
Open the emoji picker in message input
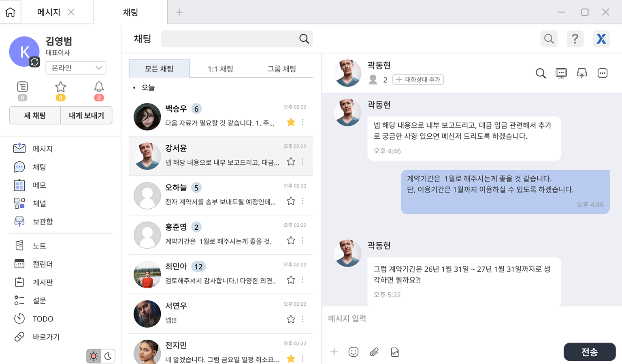(x=354, y=352)
